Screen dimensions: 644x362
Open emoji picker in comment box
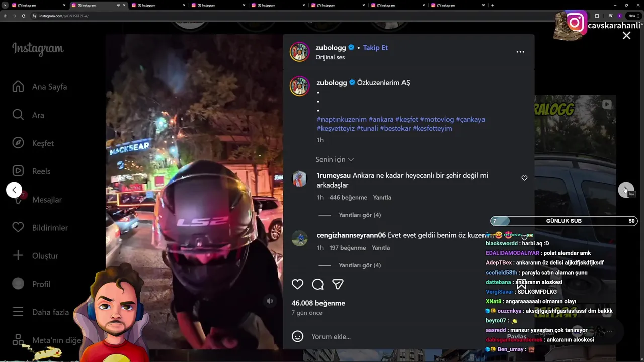(x=297, y=336)
